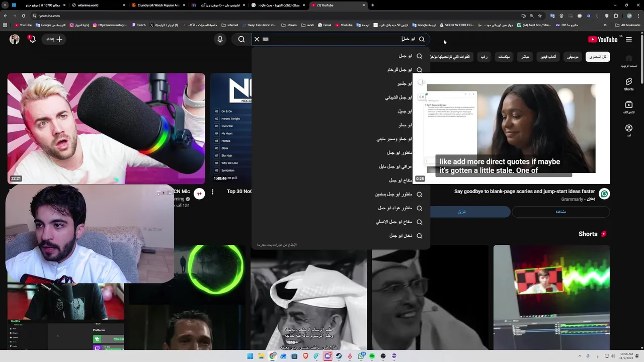Start voice search with the microphone icon

click(220, 39)
